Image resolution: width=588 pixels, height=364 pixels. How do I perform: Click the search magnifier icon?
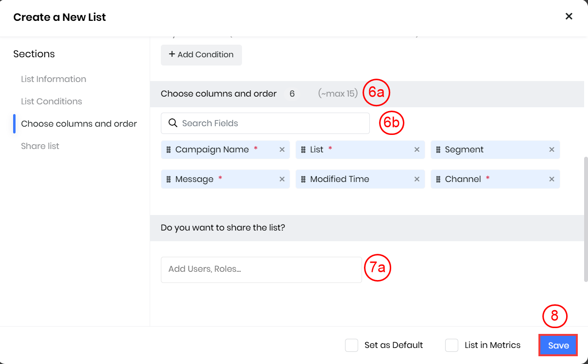[x=173, y=123]
